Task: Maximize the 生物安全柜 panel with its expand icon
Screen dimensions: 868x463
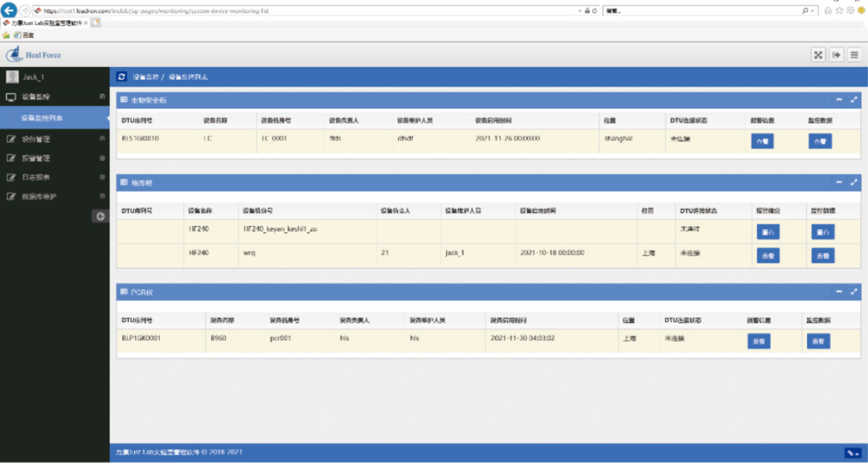Action: click(854, 100)
